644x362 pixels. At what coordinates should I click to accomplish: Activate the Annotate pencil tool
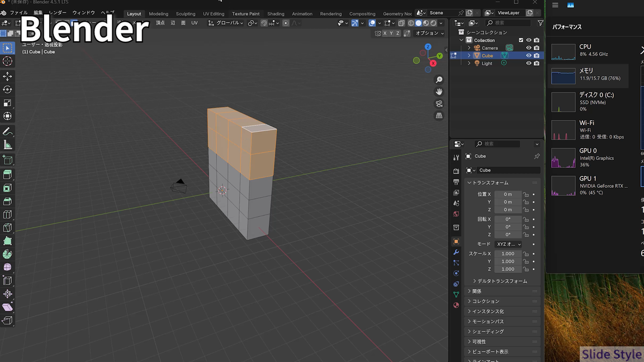pos(7,132)
